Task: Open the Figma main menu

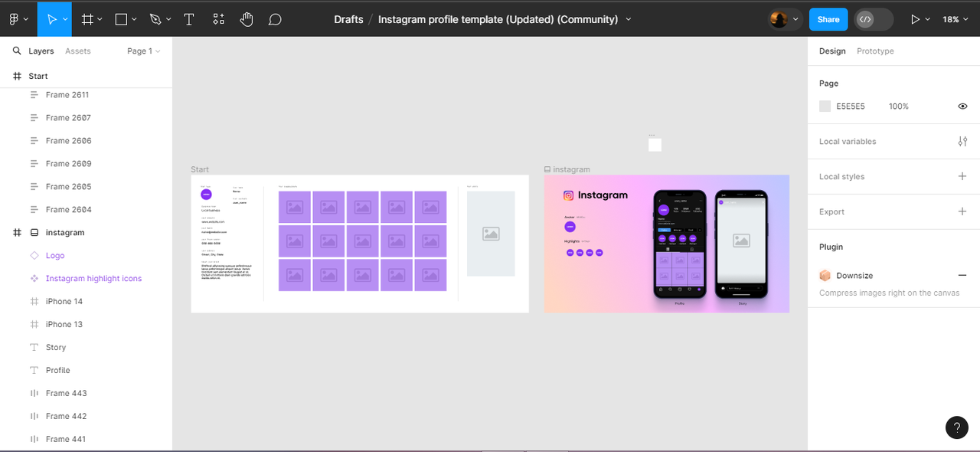Action: [14, 19]
